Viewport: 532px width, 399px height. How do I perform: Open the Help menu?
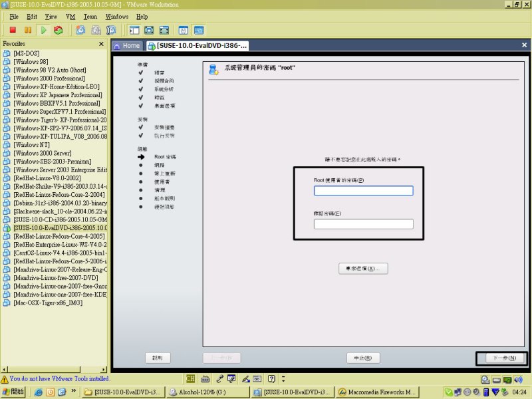(x=142, y=17)
